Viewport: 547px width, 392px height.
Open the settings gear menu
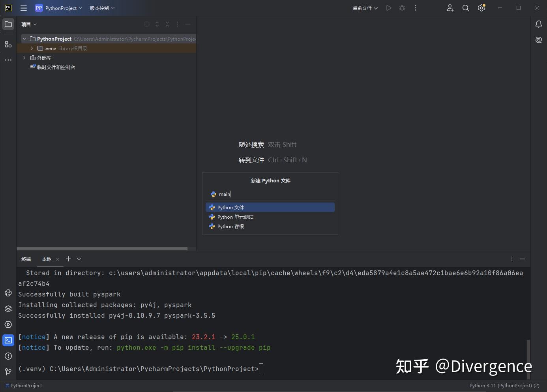tap(481, 8)
